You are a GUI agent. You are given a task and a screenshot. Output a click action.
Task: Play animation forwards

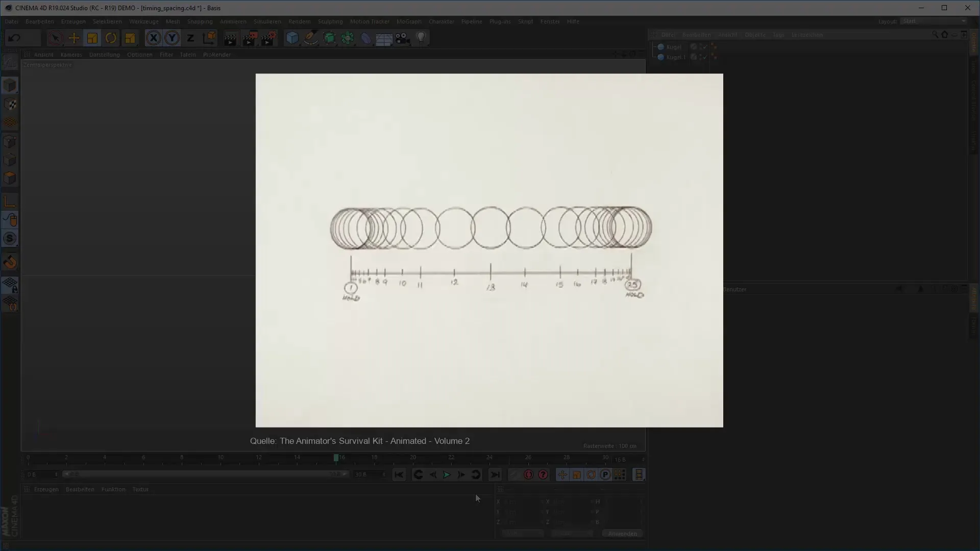click(447, 475)
